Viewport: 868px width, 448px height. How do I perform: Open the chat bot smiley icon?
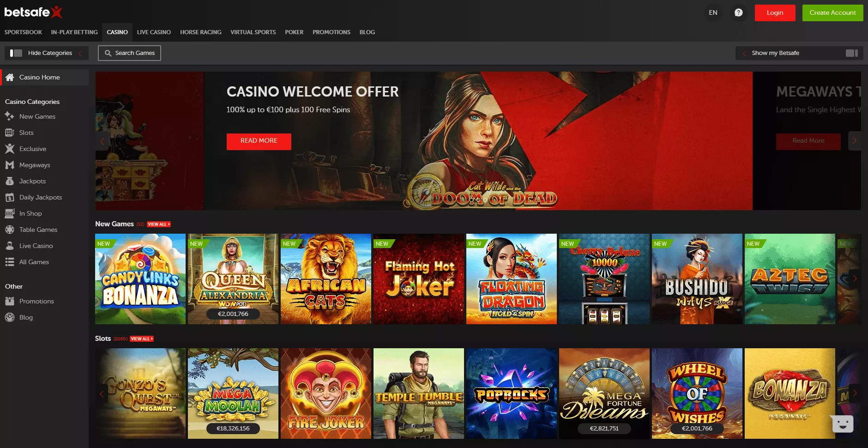pos(842,424)
